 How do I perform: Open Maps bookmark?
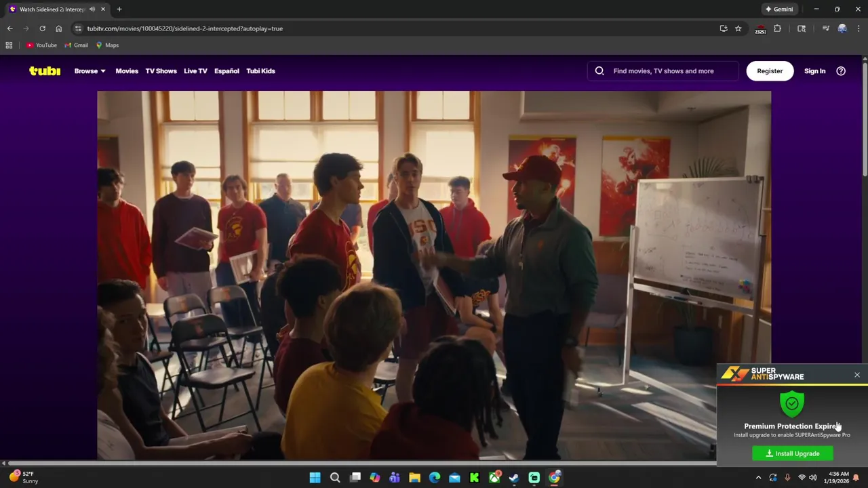[107, 45]
